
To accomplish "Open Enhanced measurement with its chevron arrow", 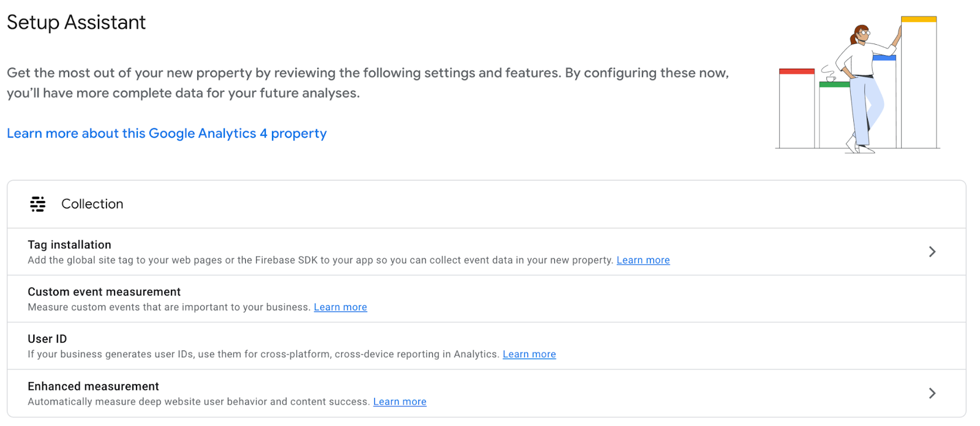I will pos(932,394).
